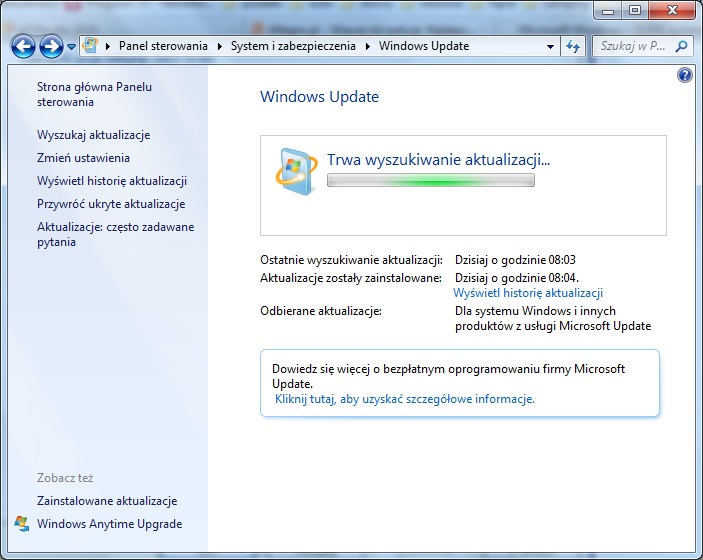This screenshot has width=703, height=560.
Task: Click the Windows Update page heading
Action: (319, 96)
